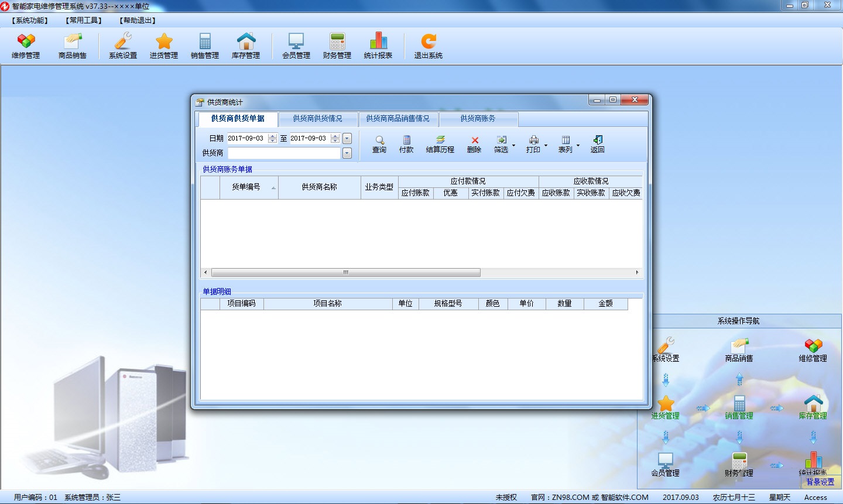Click the 付款 payment icon
Screen dimensions: 843x504
[406, 144]
